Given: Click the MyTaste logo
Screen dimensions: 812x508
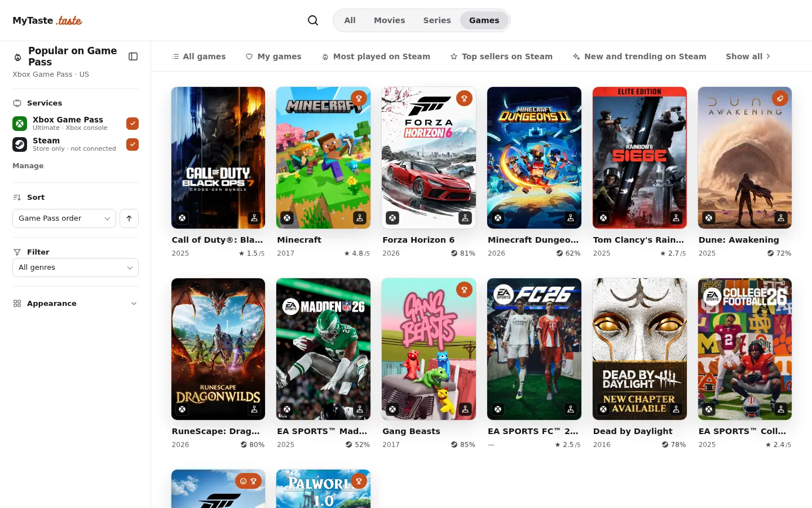Looking at the screenshot, I should coord(47,20).
